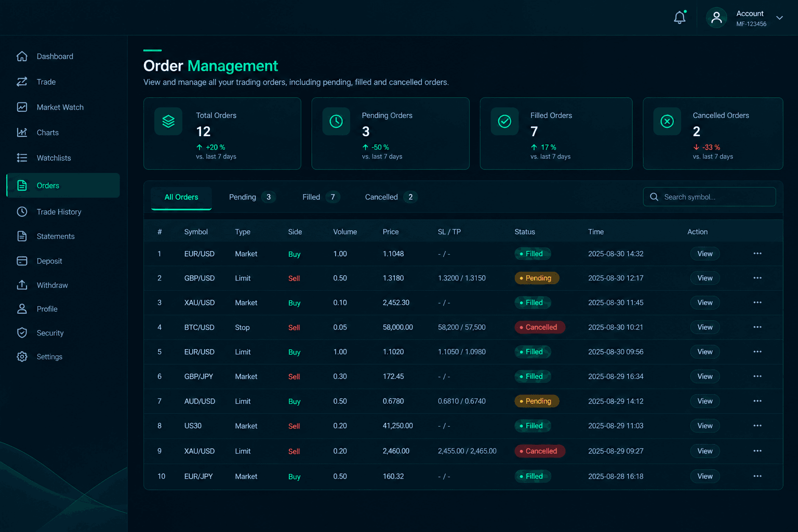The height and width of the screenshot is (532, 798).
Task: Switch to the Filled orders tab
Action: pos(321,197)
